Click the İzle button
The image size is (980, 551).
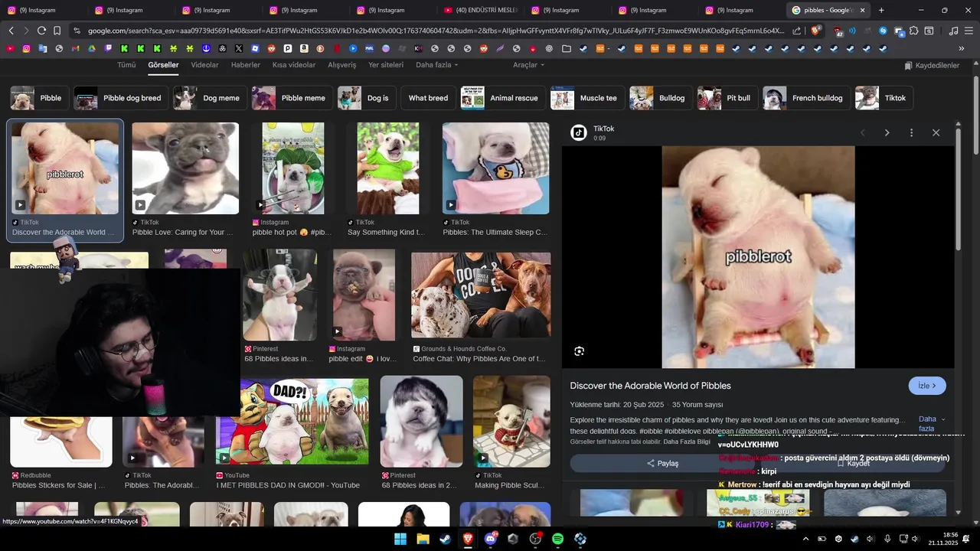tap(927, 386)
